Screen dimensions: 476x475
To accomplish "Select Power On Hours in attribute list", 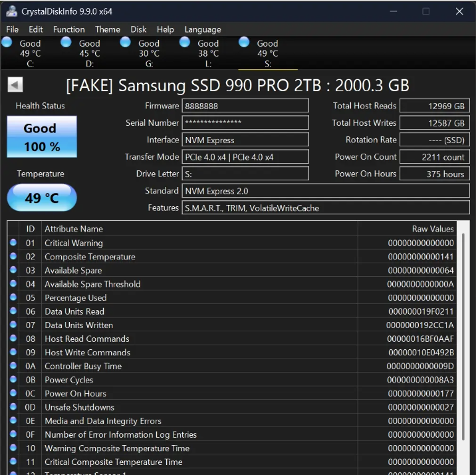I will [x=76, y=394].
